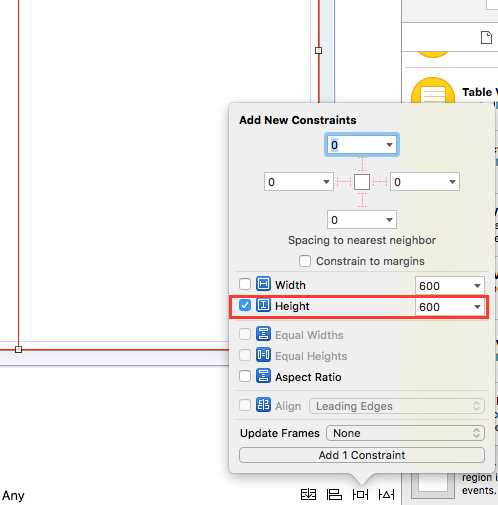Open the Width value dropdown arrow
498x505 pixels.
coord(477,286)
